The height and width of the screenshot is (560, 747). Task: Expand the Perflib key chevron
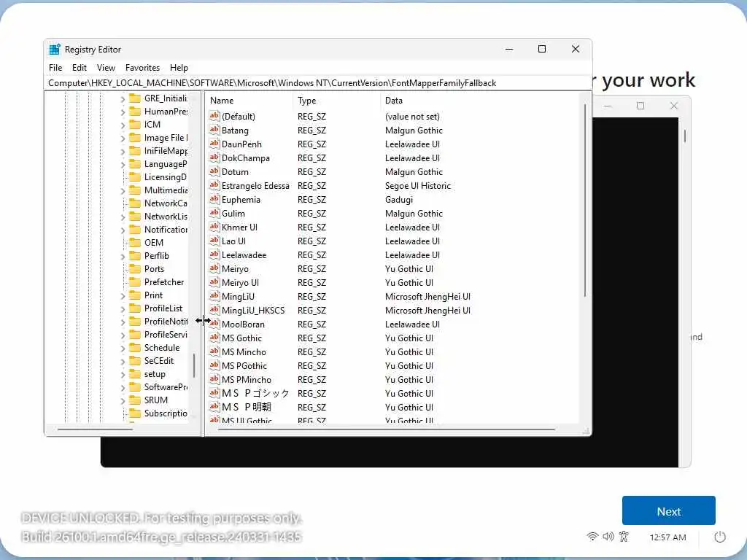click(x=123, y=256)
